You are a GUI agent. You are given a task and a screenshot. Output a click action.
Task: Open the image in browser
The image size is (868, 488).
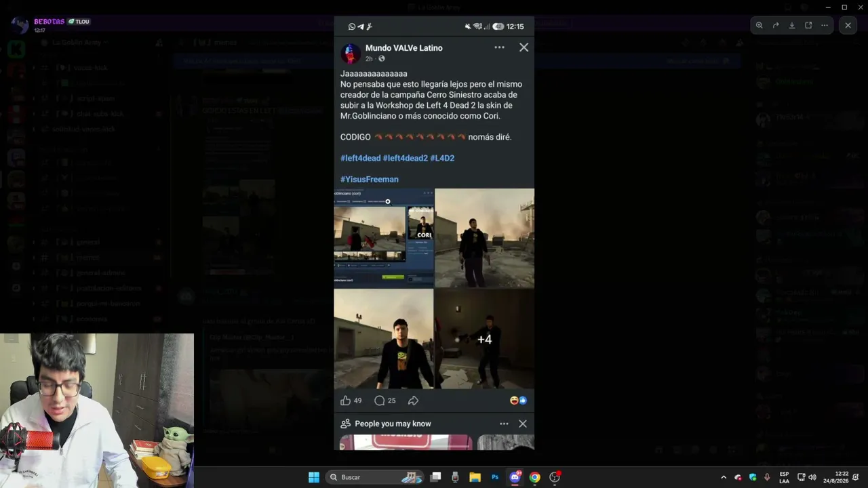[808, 25]
